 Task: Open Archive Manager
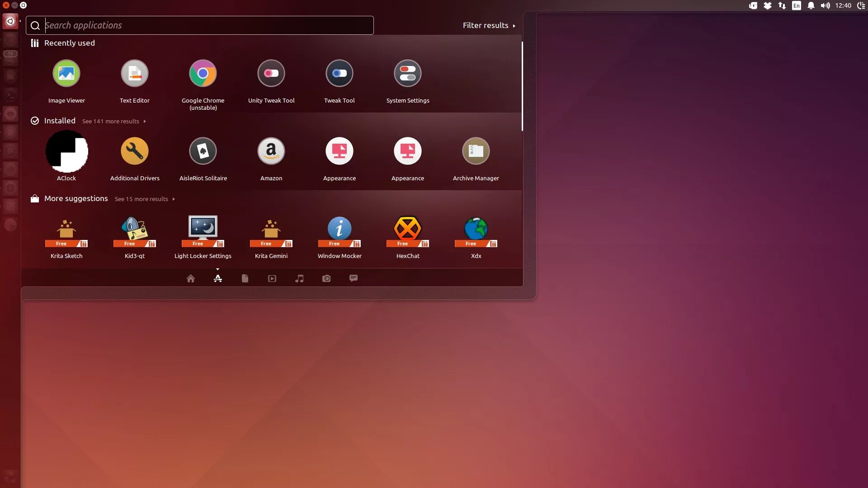[476, 151]
